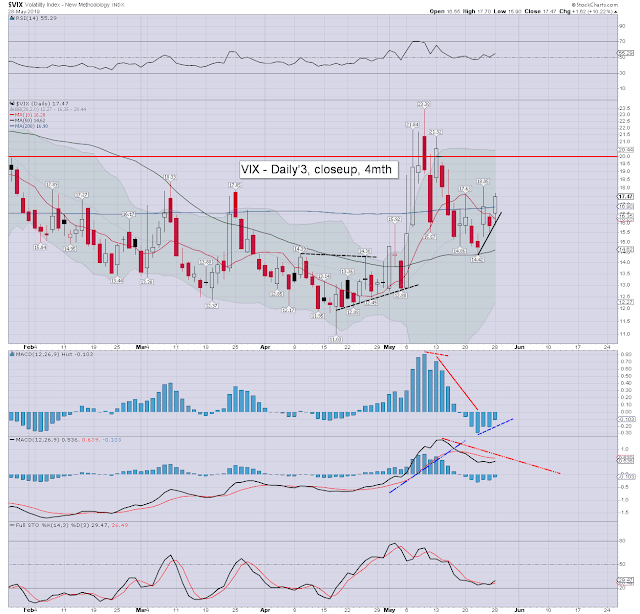Click the RSI 90 level axis label
The height and width of the screenshot is (614, 640).
pyautogui.click(x=622, y=26)
